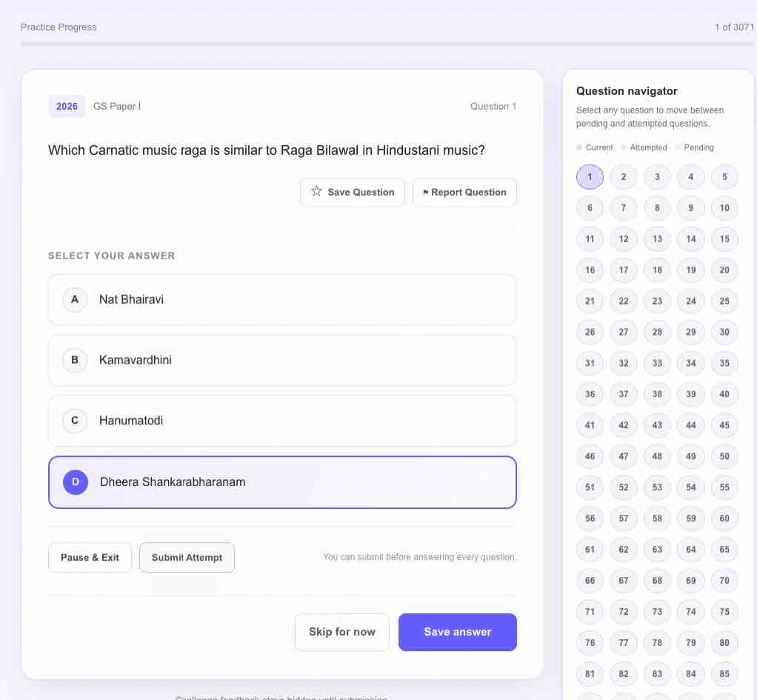
Task: Navigate to question 75
Action: (724, 612)
